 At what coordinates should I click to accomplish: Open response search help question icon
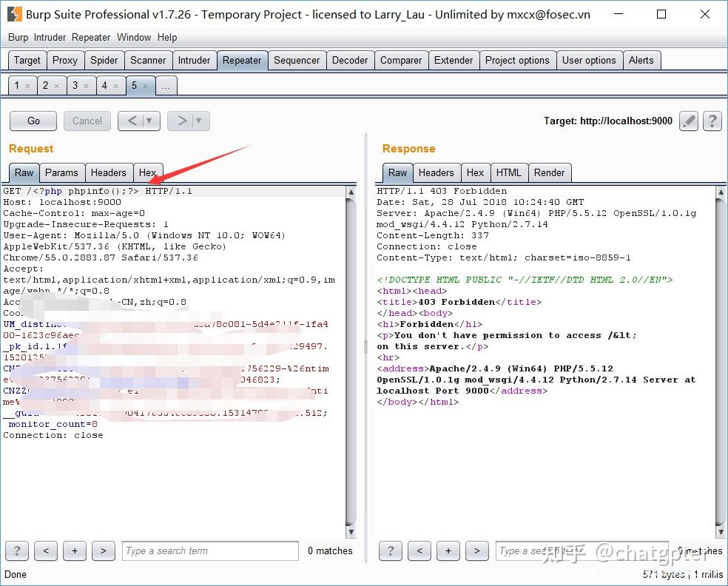(391, 550)
